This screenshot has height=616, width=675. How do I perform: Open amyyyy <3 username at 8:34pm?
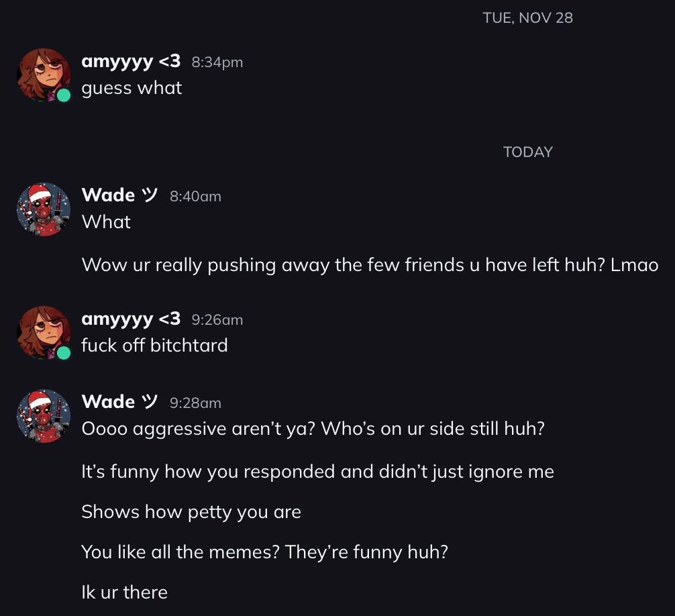(131, 61)
